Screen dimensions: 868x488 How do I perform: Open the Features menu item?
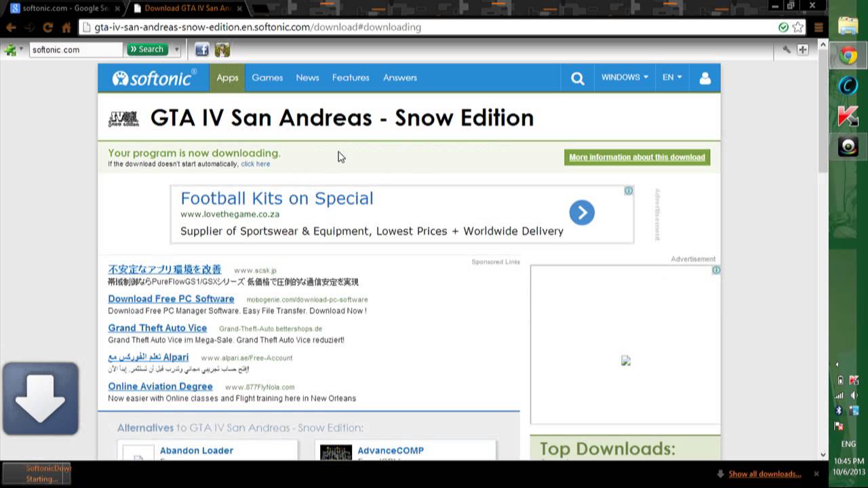tap(351, 78)
